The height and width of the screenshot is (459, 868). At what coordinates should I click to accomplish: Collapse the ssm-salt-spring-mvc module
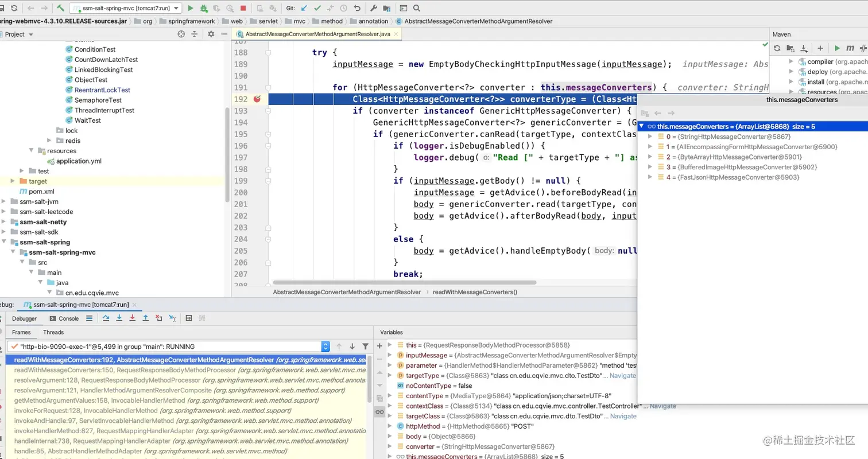(13, 252)
